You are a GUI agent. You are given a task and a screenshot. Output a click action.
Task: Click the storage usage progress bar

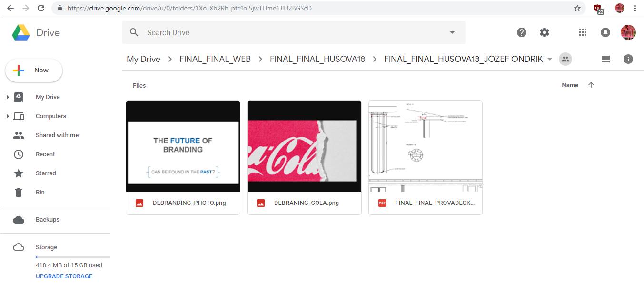(x=73, y=257)
